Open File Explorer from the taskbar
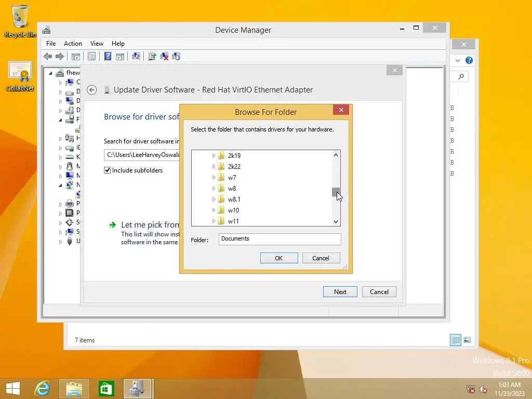The width and height of the screenshot is (532, 399). 74,389
